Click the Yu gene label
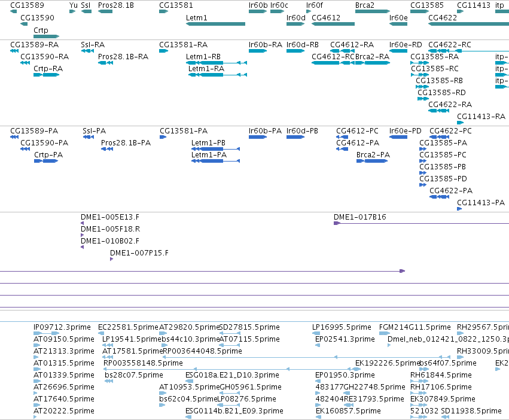Image resolution: width=509 pixels, height=420 pixels. (x=74, y=5)
